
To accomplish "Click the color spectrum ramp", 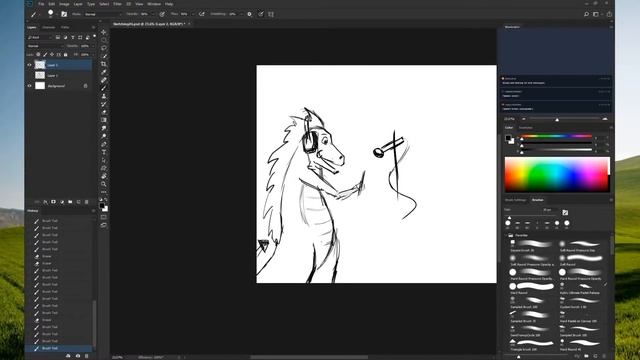I will [x=557, y=174].
